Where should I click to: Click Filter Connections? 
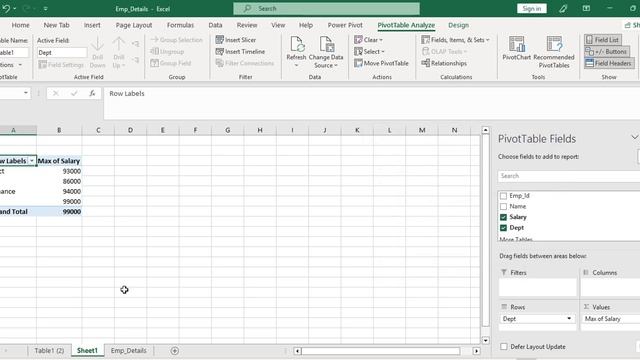245,63
